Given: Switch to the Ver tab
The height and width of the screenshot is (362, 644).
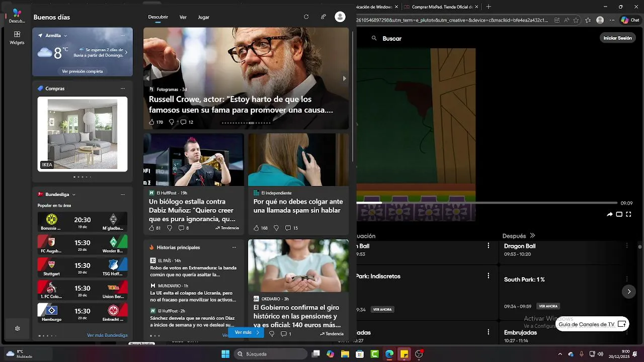Looking at the screenshot, I should [x=183, y=17].
